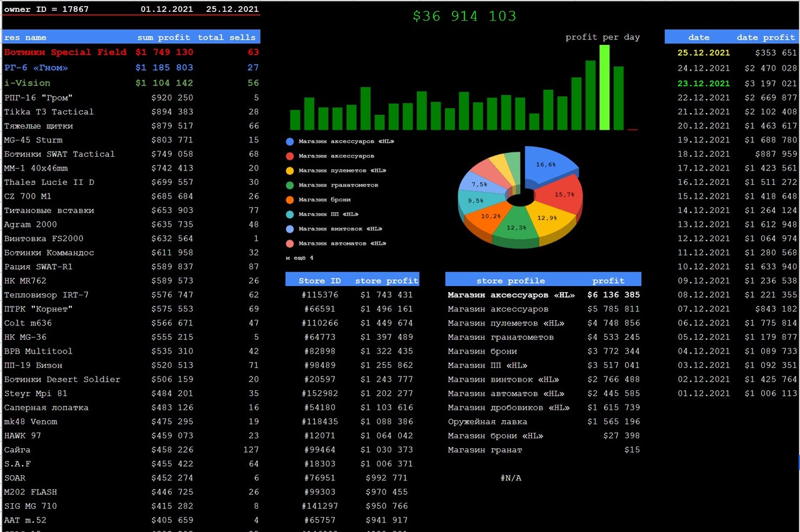Click the teal legend dot for Магазин ПП «HL»
800x532 pixels.
[x=289, y=214]
